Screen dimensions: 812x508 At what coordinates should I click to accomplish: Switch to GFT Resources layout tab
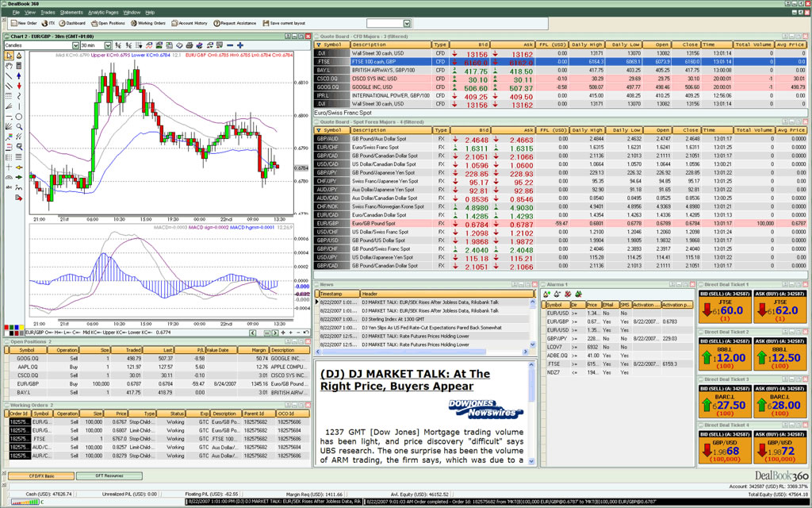pyautogui.click(x=109, y=475)
